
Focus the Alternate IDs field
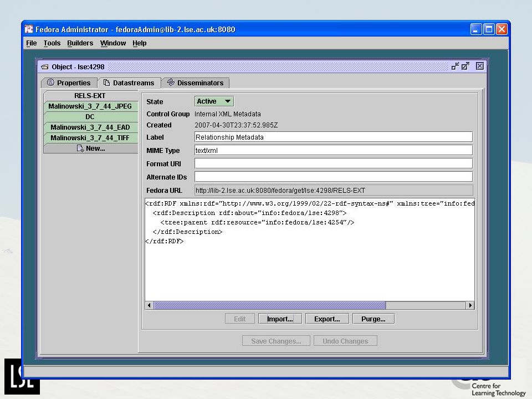pos(334,177)
